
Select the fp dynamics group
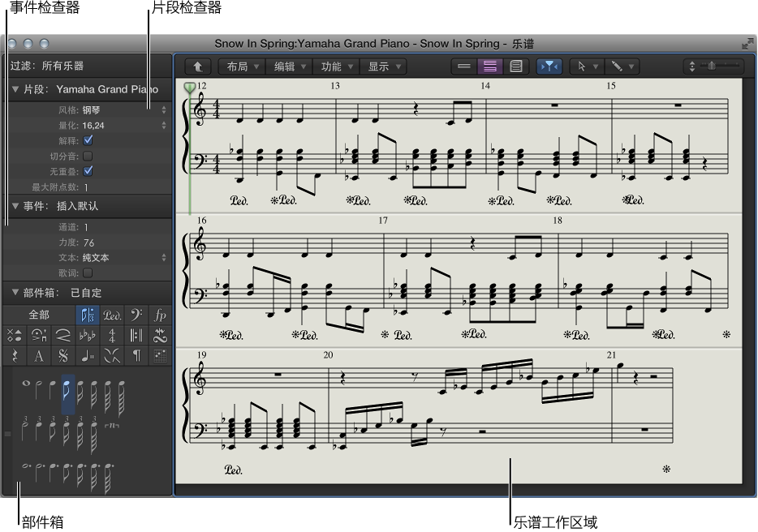160,315
